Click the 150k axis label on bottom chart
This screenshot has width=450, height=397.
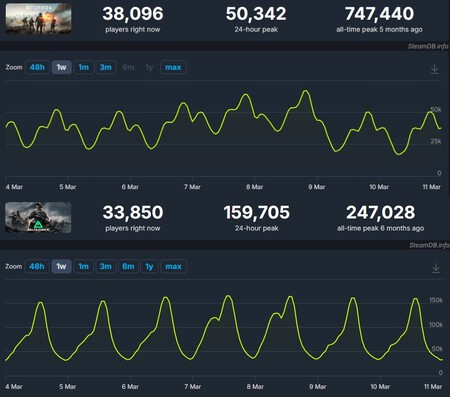[436, 300]
